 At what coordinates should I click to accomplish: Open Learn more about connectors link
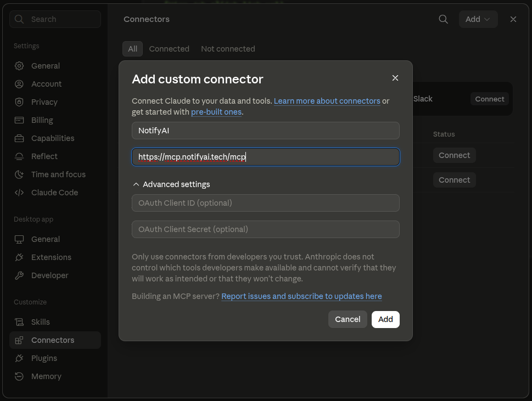pos(327,101)
